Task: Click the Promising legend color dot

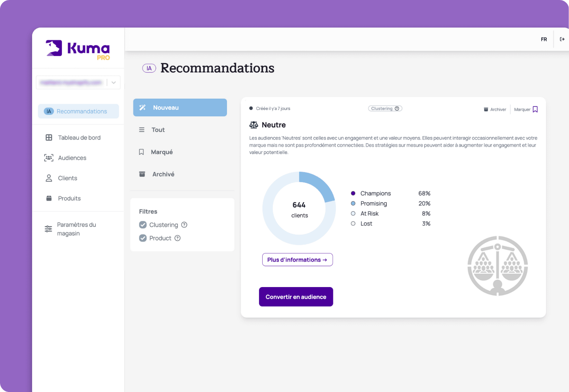Action: pos(353,204)
